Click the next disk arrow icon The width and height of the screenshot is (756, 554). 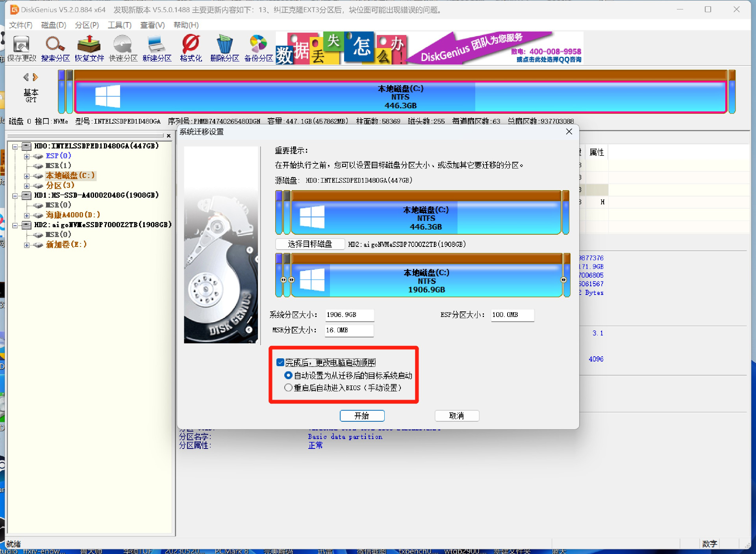35,77
